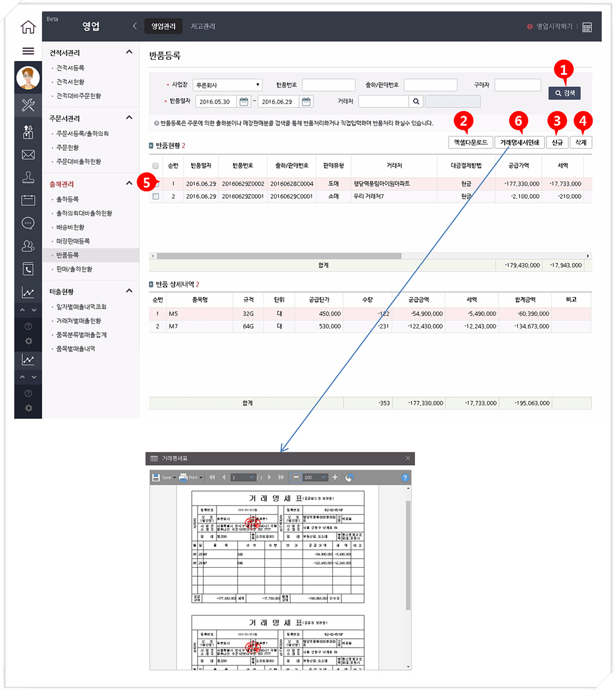Collapse the 매출현황 menu section
This screenshot has height=694, width=616.
point(129,291)
